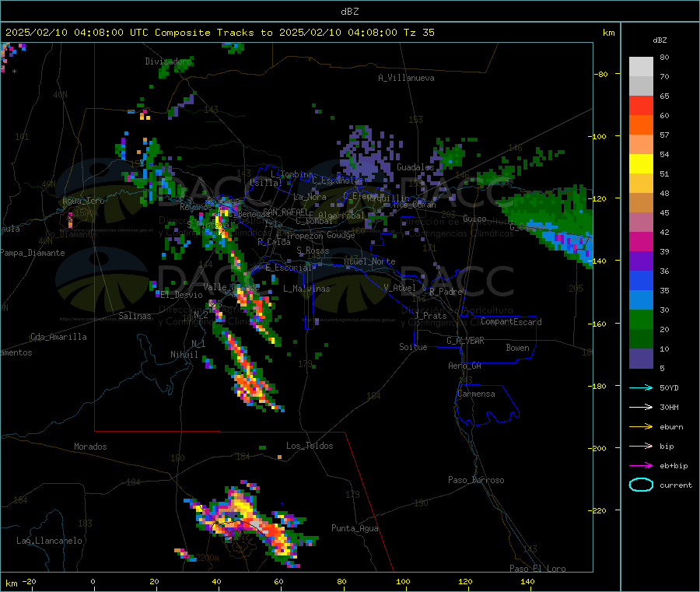The width and height of the screenshot is (700, 592).
Task: Click the Aero_GA map label
Action: coord(465,366)
